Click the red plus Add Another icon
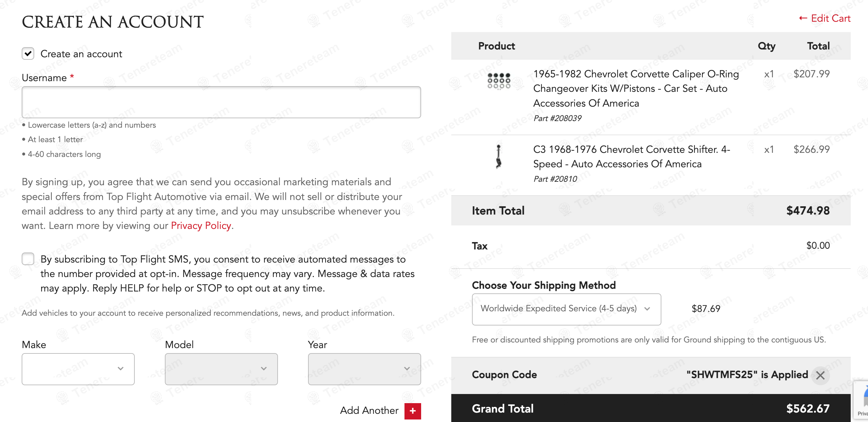The width and height of the screenshot is (868, 422). [x=412, y=411]
